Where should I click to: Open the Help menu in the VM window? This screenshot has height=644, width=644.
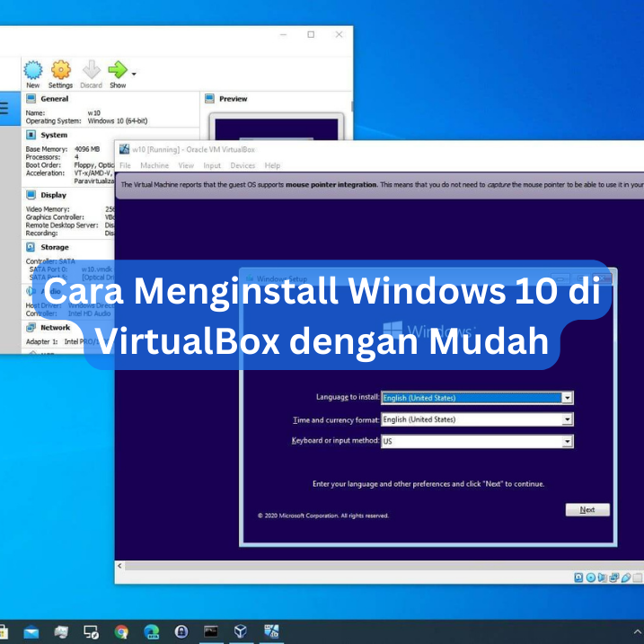tap(272, 165)
